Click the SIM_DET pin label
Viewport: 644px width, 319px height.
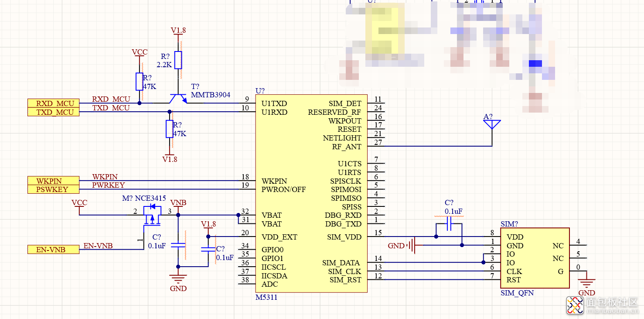tap(345, 104)
